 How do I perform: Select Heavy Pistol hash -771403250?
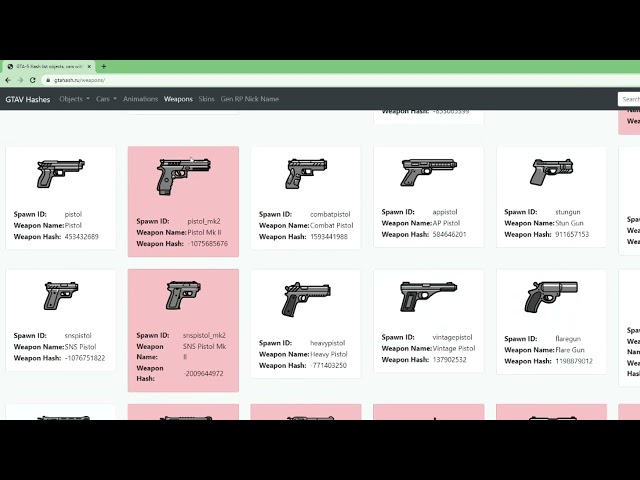(x=329, y=366)
